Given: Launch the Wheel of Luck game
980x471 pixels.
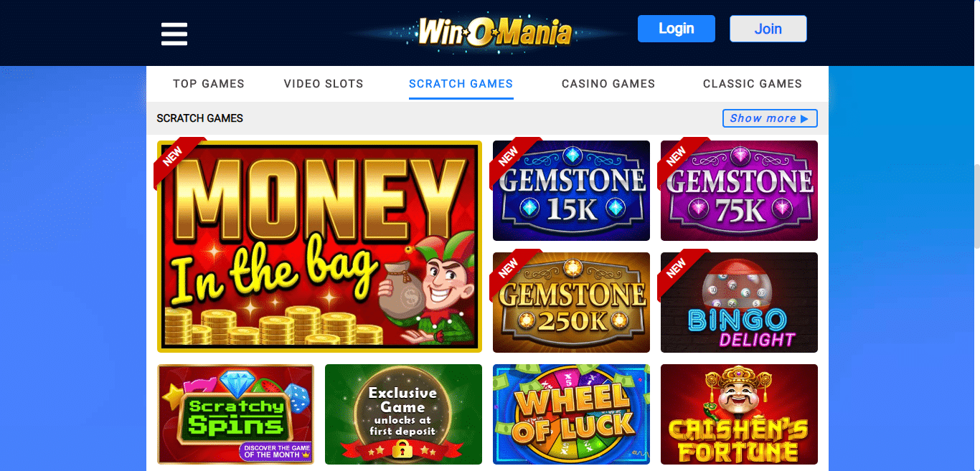Looking at the screenshot, I should 571,414.
